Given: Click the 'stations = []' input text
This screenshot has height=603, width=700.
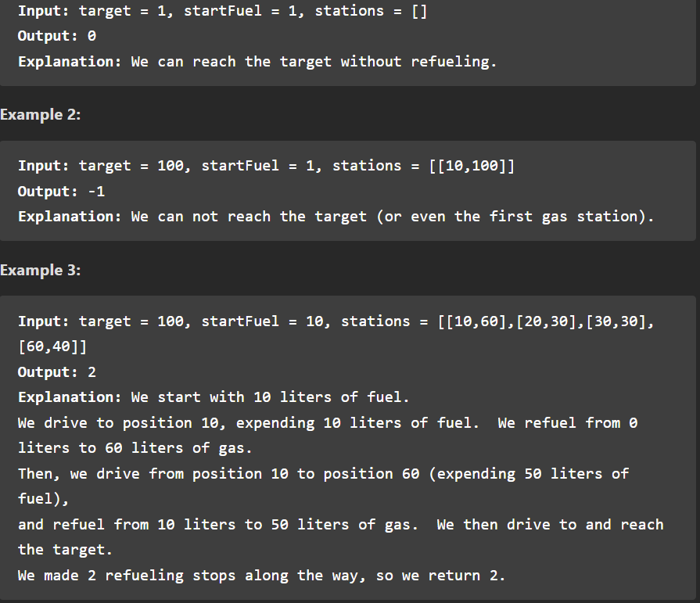Looking at the screenshot, I should [371, 11].
